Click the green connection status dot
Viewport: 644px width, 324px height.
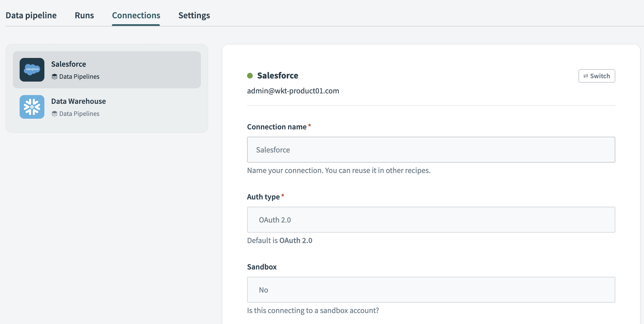click(250, 76)
